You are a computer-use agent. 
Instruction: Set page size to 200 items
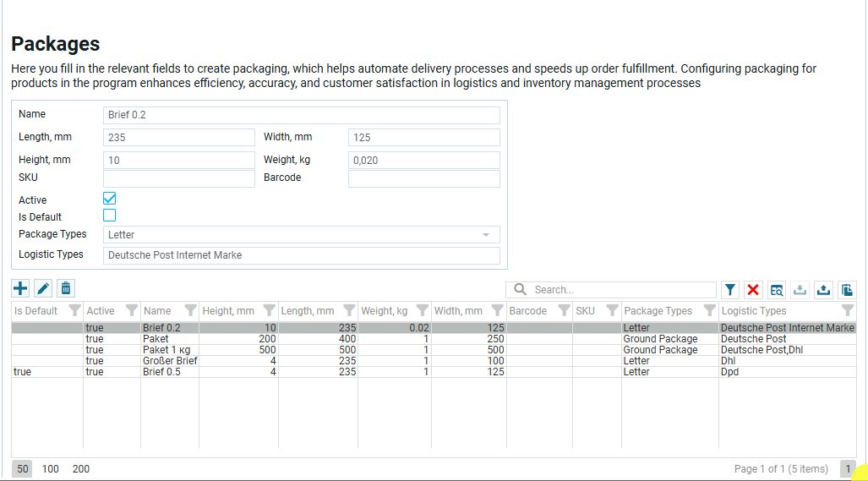point(80,469)
